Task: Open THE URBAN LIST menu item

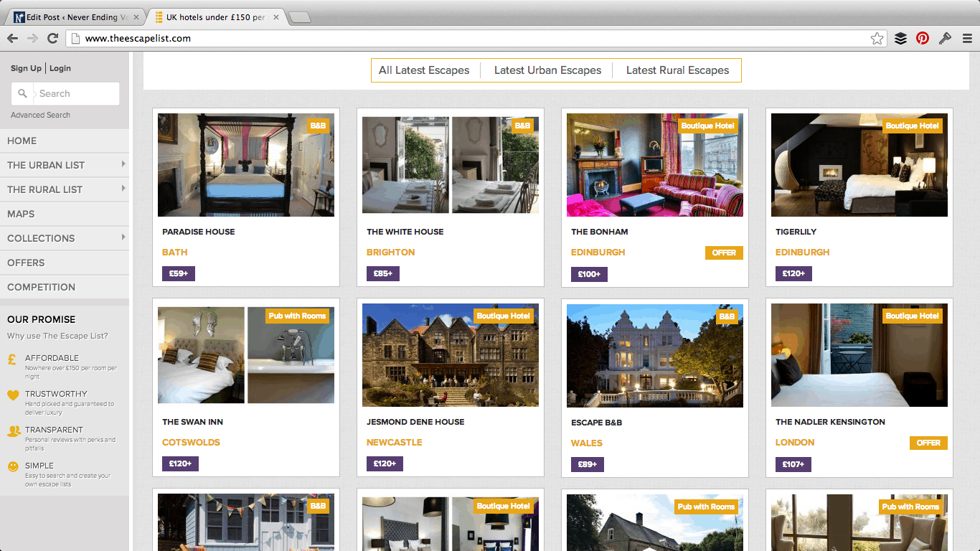Action: click(65, 165)
